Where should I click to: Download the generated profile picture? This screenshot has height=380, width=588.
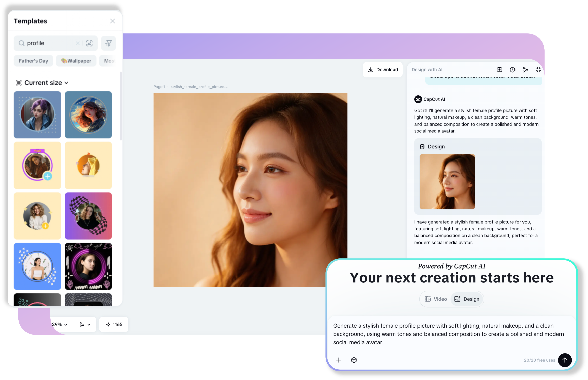click(x=383, y=69)
